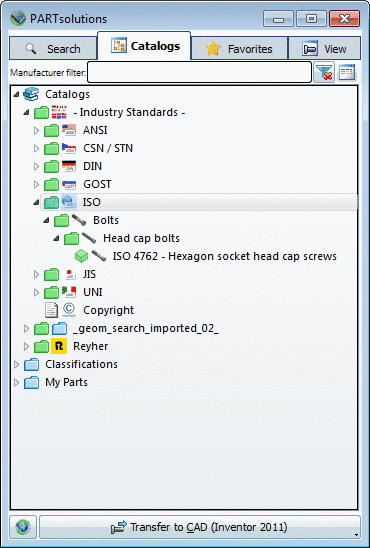Viewport: 370px width, 548px height.
Task: Collapse the Bolts folder
Action: pyautogui.click(x=46, y=221)
